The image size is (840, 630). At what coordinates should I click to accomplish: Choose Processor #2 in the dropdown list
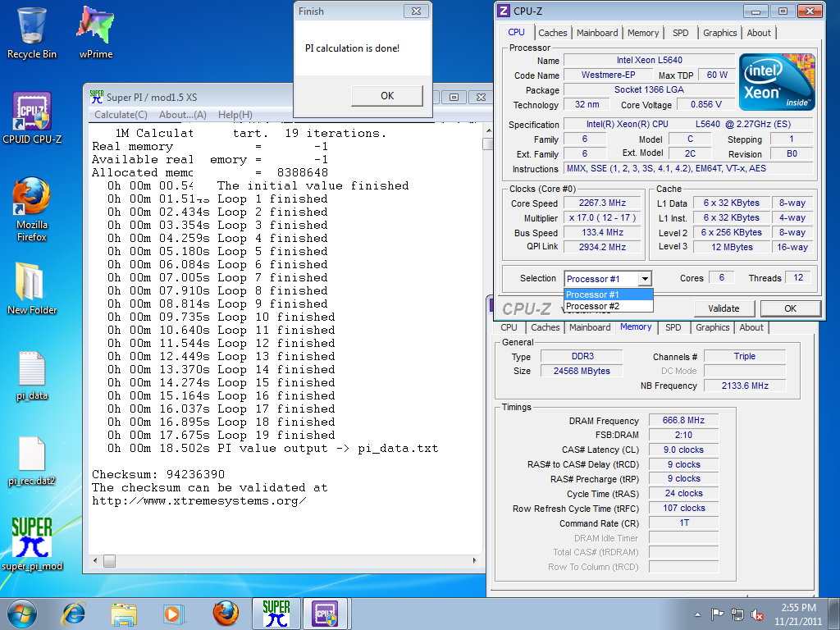point(608,306)
